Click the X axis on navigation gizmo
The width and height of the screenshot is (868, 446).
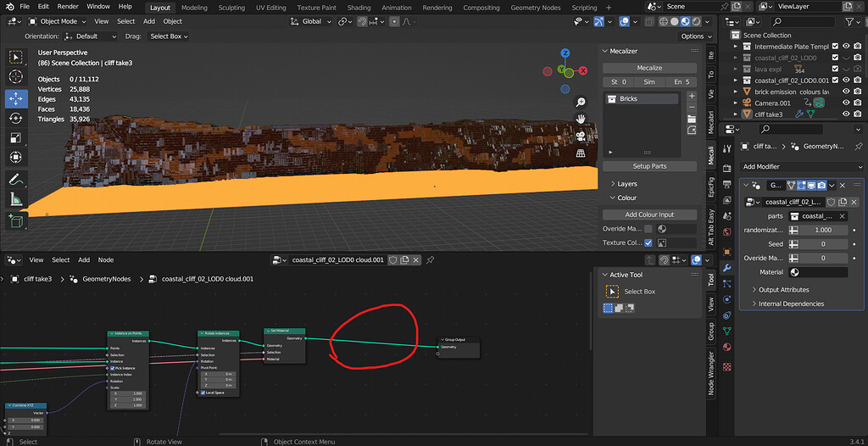(x=582, y=71)
